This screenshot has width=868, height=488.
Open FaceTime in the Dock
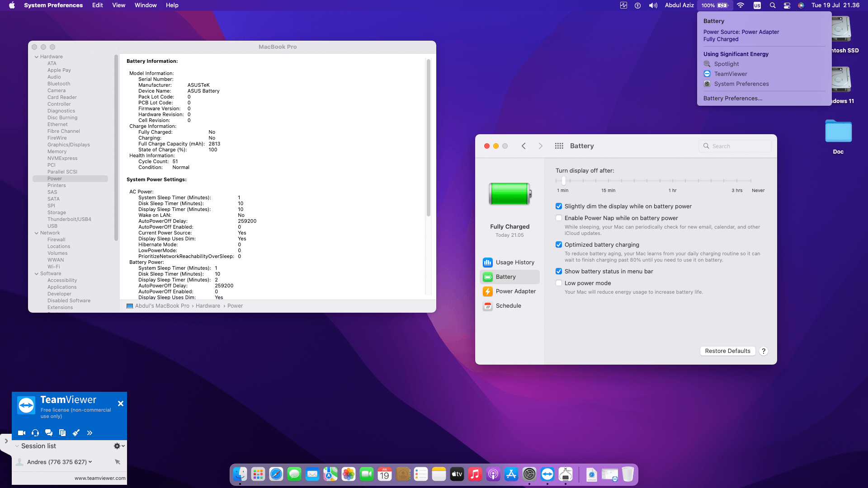367,474
